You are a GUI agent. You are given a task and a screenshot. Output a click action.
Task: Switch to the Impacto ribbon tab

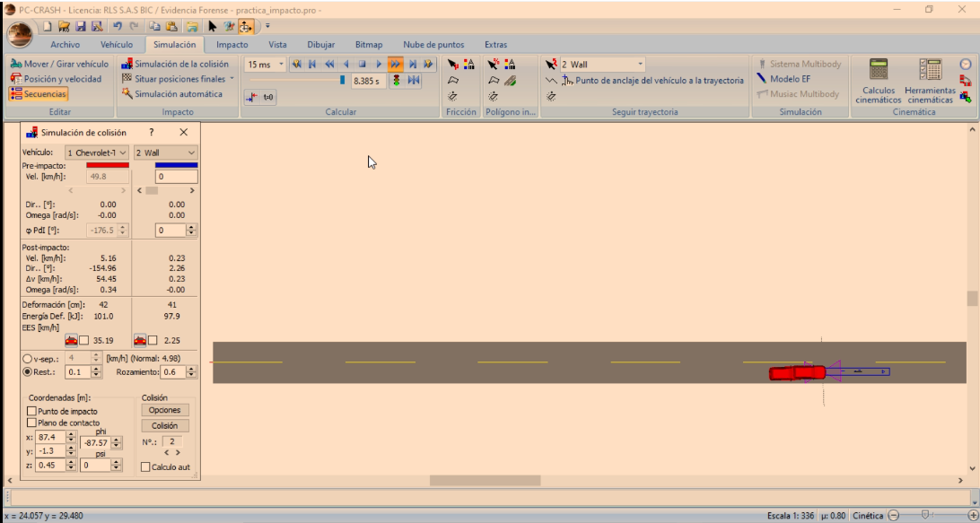[232, 44]
